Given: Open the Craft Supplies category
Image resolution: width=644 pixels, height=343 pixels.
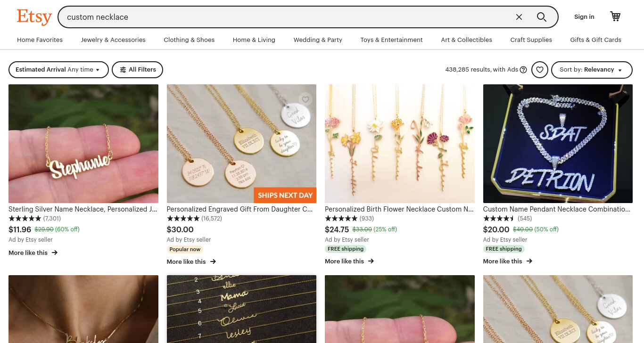Looking at the screenshot, I should [x=531, y=40].
